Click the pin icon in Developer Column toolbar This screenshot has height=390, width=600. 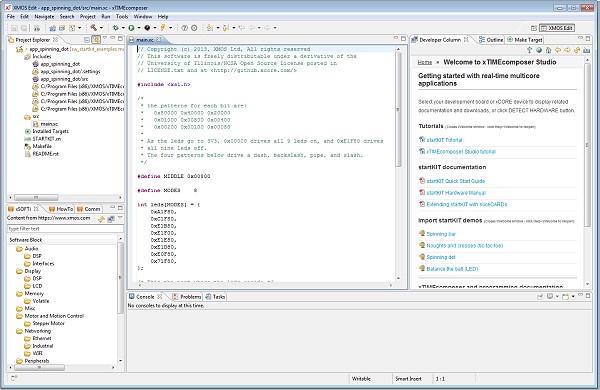[x=530, y=50]
